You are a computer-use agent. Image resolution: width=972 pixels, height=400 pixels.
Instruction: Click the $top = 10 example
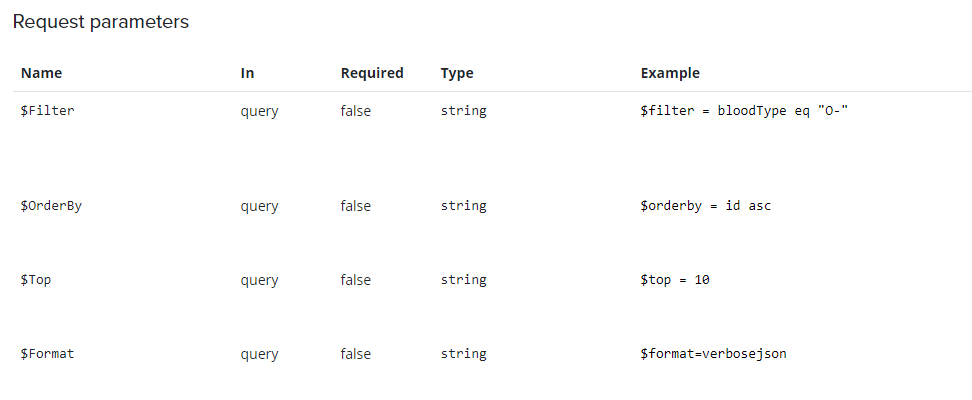click(675, 280)
